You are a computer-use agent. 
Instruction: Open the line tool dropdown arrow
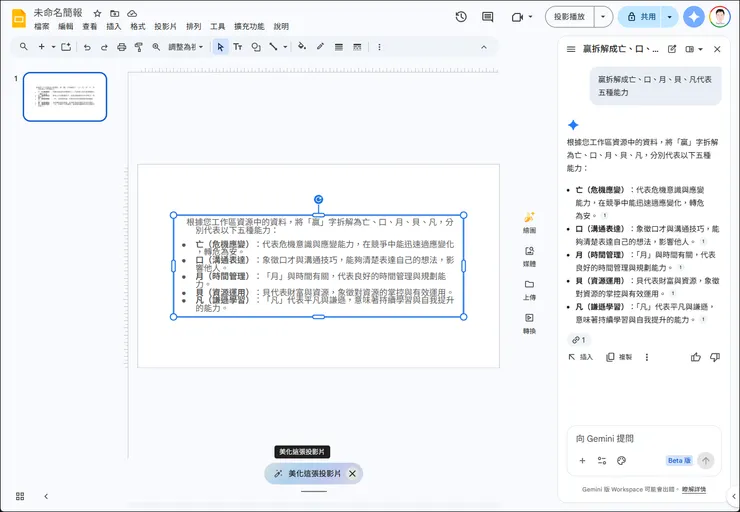pos(285,47)
